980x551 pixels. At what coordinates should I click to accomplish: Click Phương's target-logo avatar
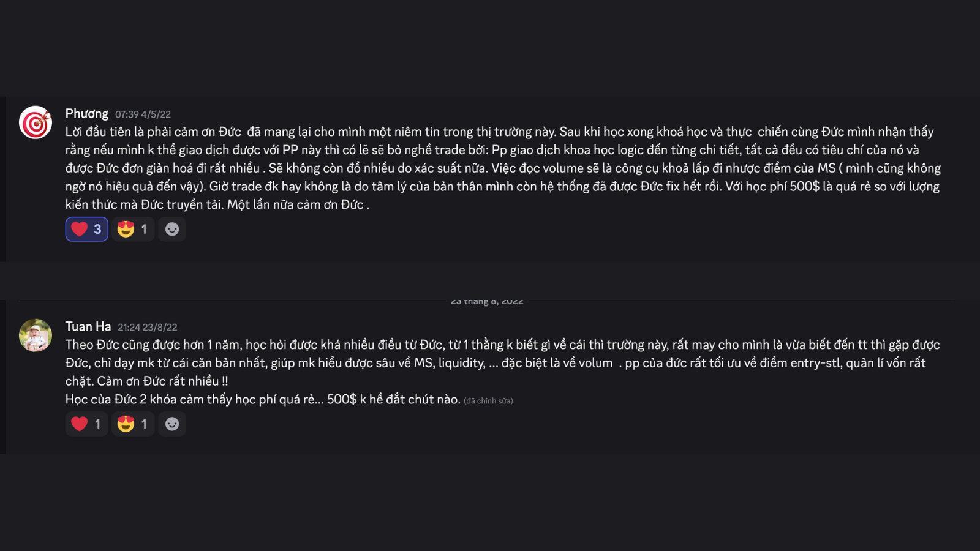coord(36,122)
